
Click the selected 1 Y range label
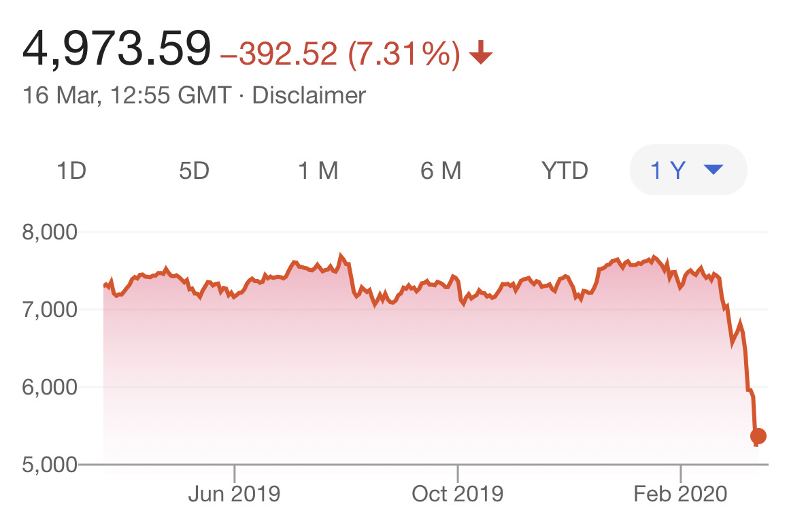[667, 171]
